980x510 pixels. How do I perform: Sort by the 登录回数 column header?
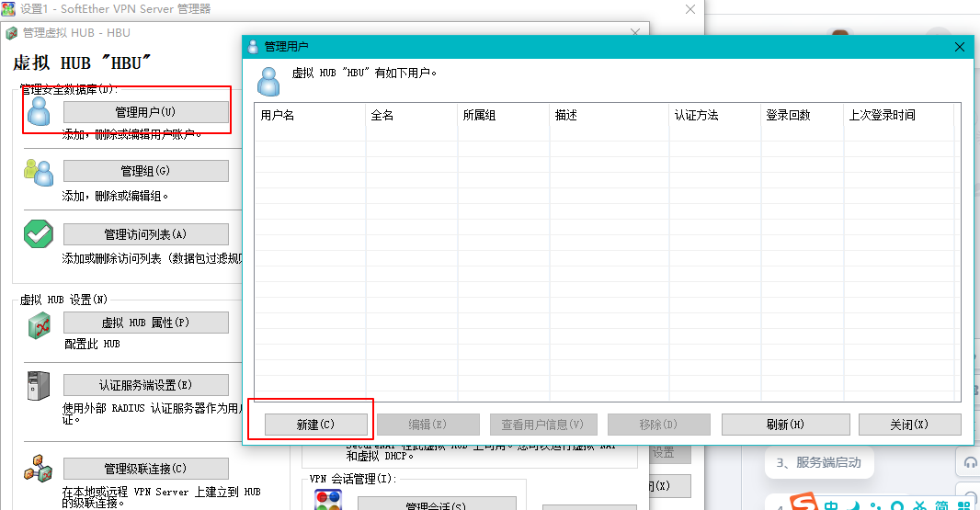pos(803,115)
